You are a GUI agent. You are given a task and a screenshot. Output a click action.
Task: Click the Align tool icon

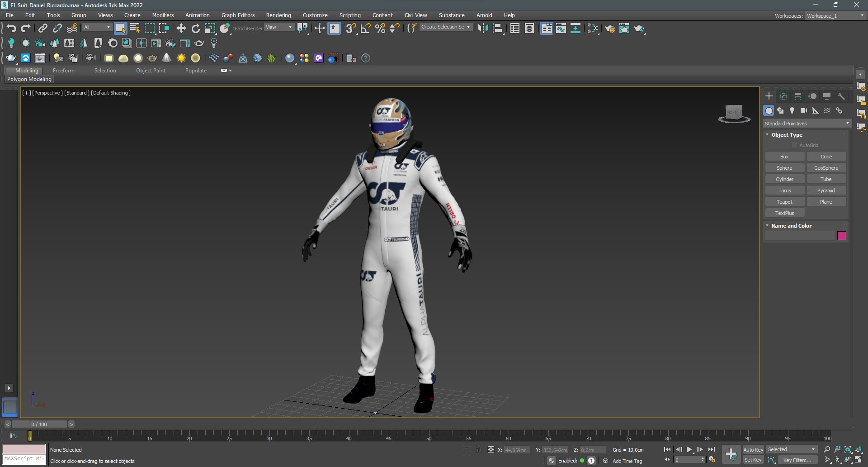click(x=498, y=29)
